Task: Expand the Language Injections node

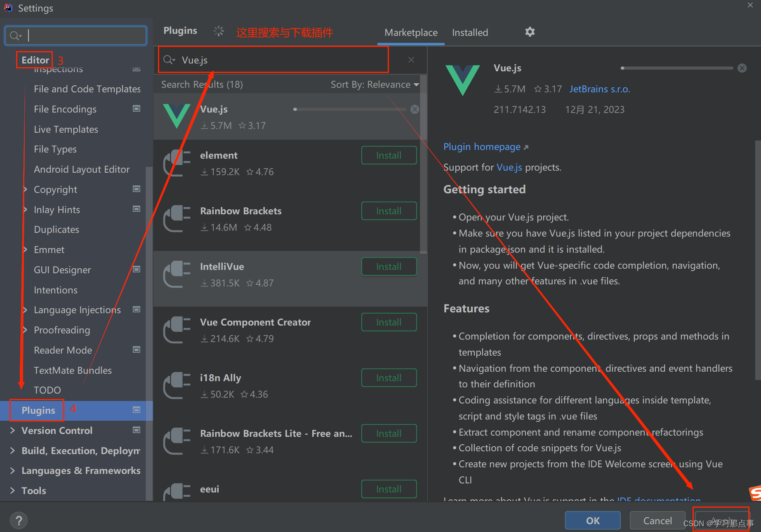Action: tap(25, 309)
